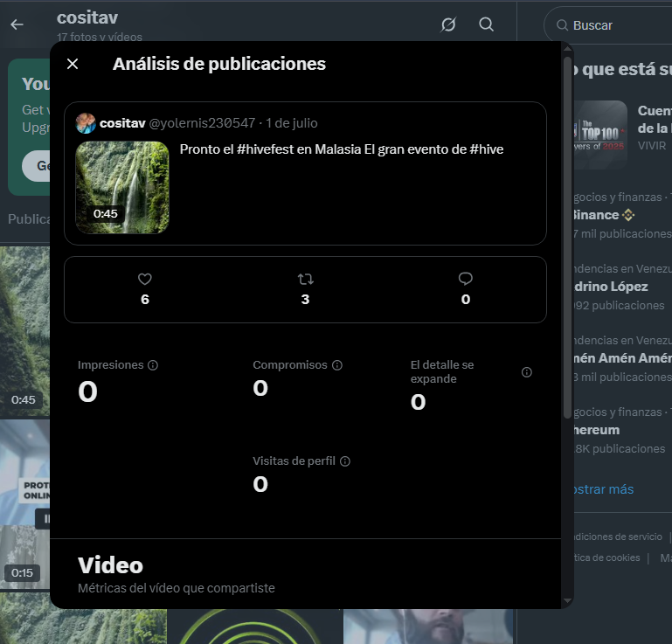The height and width of the screenshot is (644, 672).
Task: Open the 0:15 video in background grid
Action: pyautogui.click(x=24, y=557)
